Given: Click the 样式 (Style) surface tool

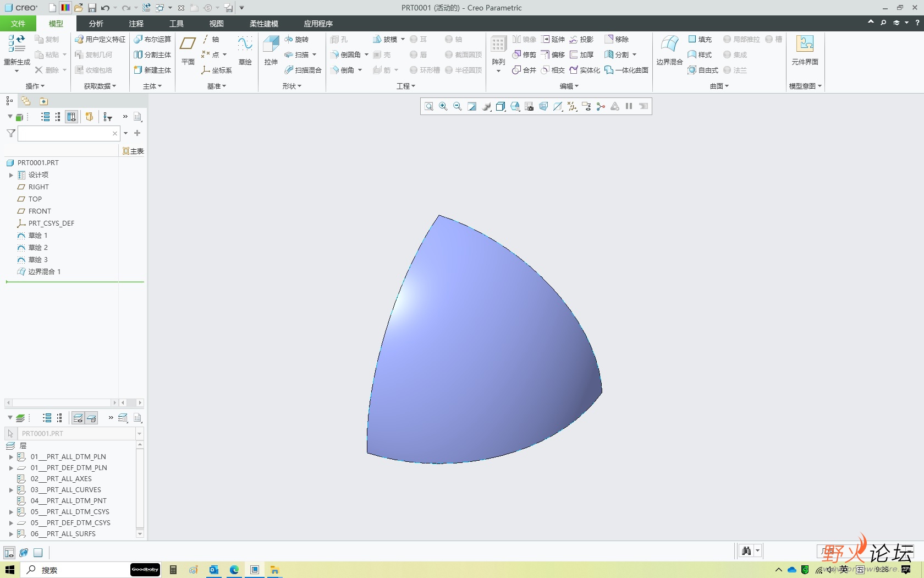Looking at the screenshot, I should (x=700, y=55).
